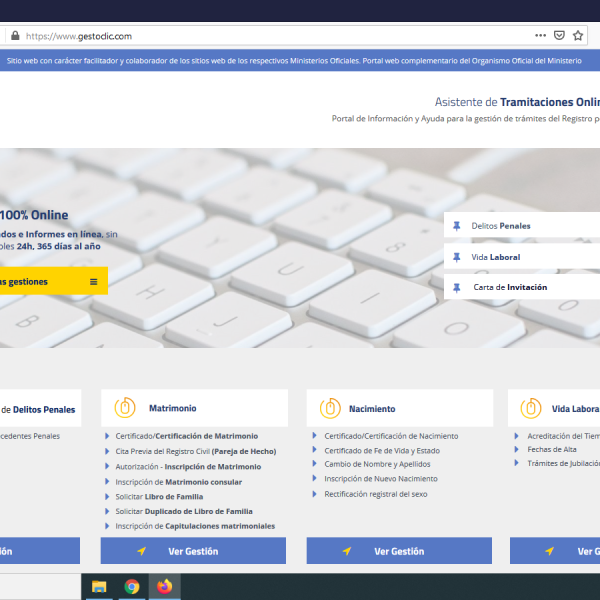
Task: Click Ver Gestión button under Nacimiento
Action: (x=398, y=551)
